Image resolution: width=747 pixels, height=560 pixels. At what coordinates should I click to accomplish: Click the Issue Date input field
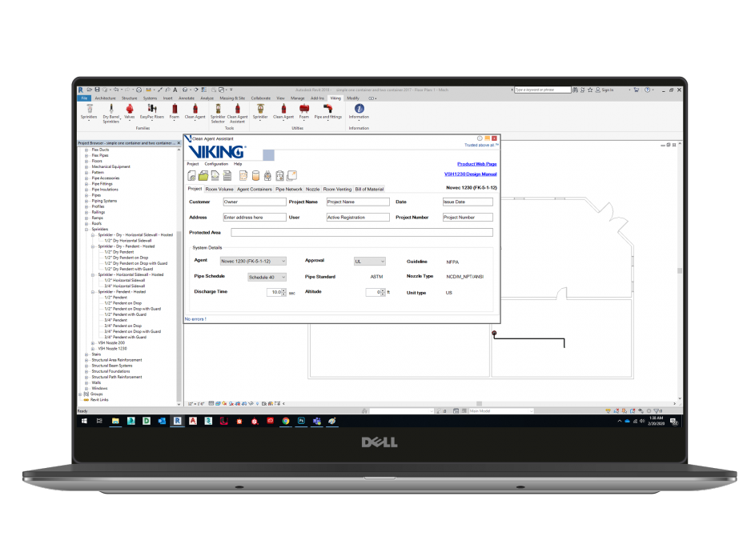[468, 202]
